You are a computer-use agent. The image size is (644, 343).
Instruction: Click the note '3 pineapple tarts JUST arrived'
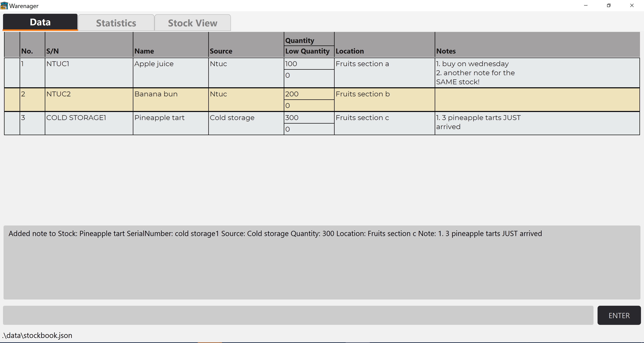pyautogui.click(x=478, y=122)
